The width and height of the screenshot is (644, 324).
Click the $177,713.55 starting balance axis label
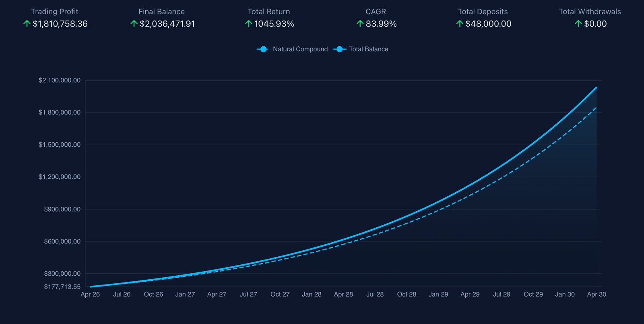coord(62,287)
